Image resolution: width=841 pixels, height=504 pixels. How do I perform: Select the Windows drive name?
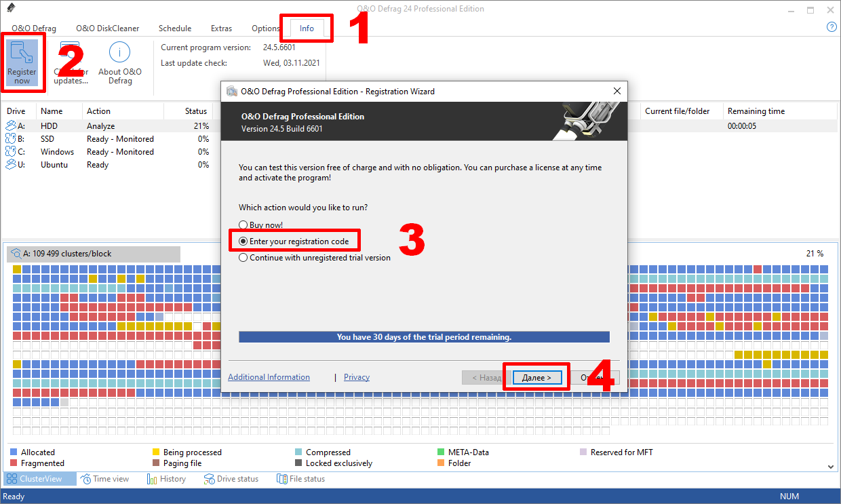(x=58, y=152)
